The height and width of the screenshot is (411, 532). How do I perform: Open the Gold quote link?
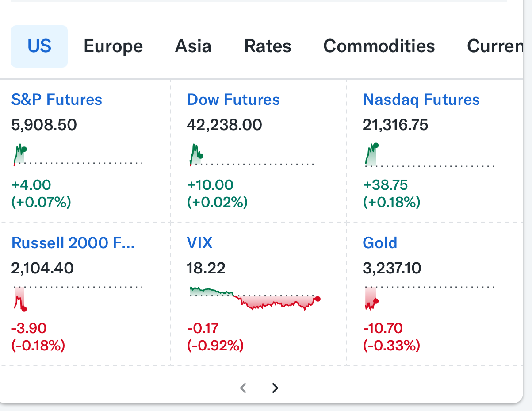click(x=380, y=242)
